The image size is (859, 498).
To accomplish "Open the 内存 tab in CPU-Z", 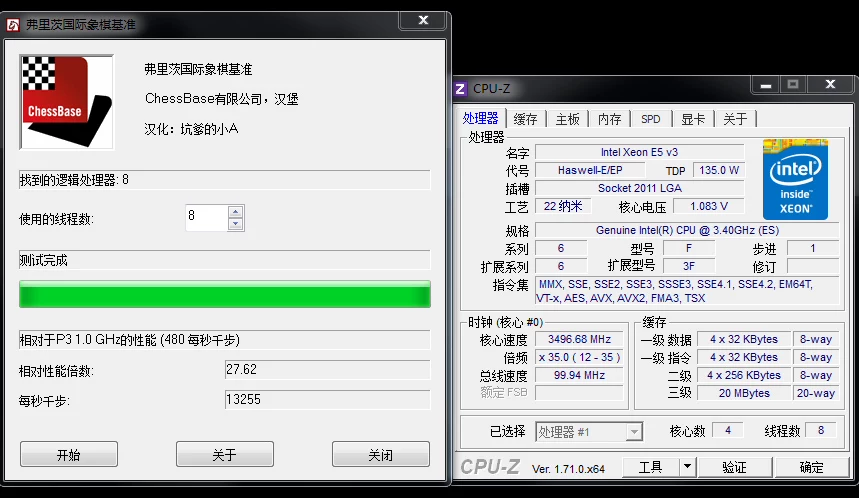I will [x=609, y=119].
